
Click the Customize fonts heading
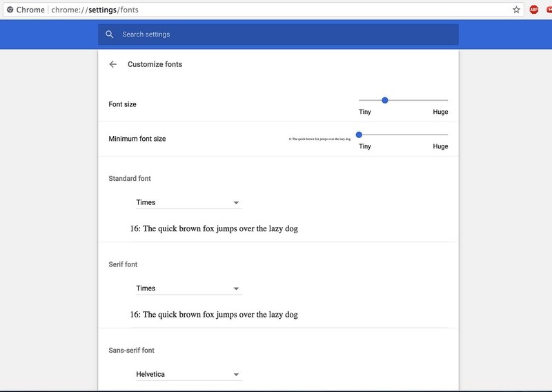pyautogui.click(x=155, y=64)
